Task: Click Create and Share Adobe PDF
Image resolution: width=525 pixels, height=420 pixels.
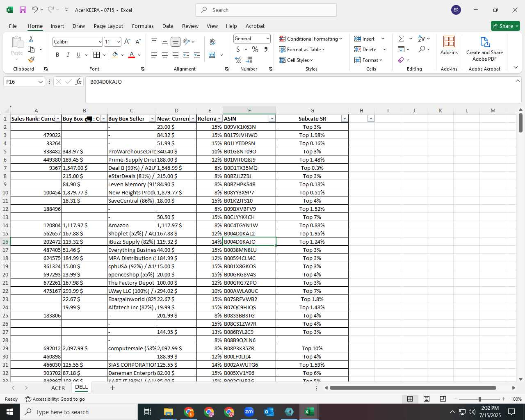Action: [x=484, y=49]
